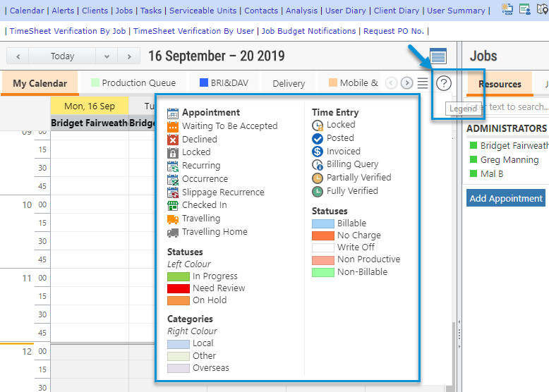The height and width of the screenshot is (392, 549).
Task: Jump to Today in the calendar
Action: pyautogui.click(x=62, y=56)
